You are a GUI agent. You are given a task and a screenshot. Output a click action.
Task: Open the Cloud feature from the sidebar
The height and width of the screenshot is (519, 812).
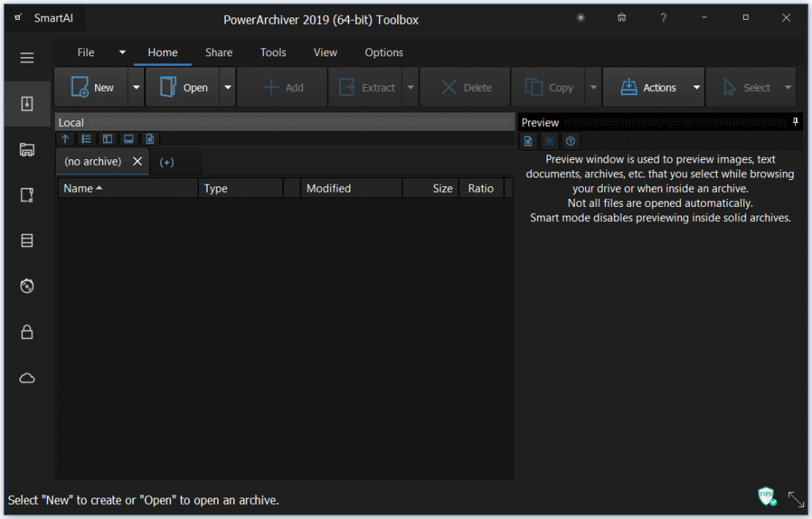26,378
